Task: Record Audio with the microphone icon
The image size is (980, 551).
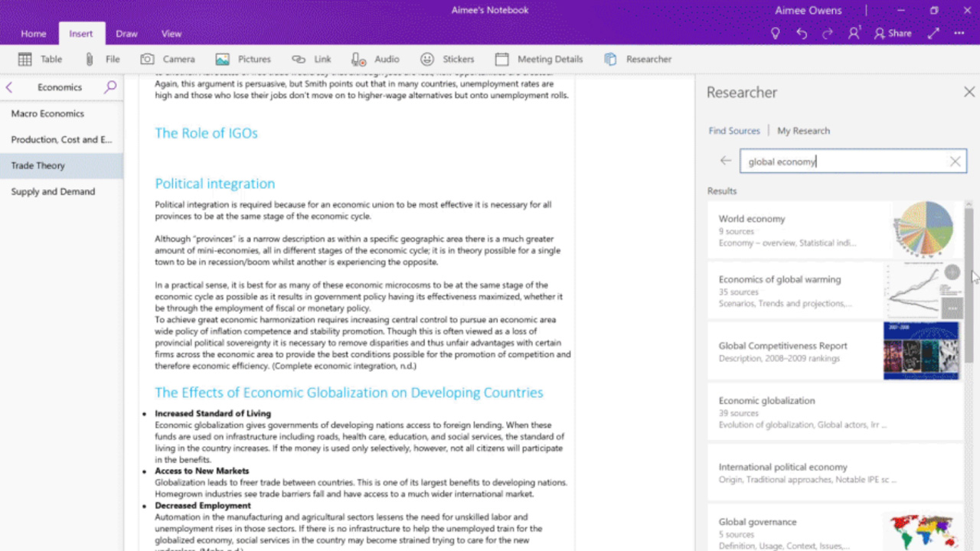Action: coord(375,59)
